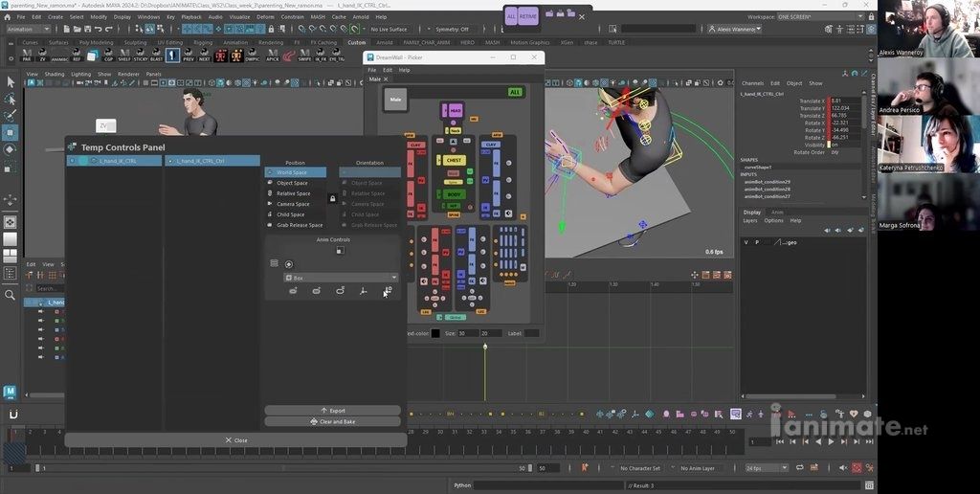The height and width of the screenshot is (494, 980).
Task: Click the Export button
Action: point(332,411)
